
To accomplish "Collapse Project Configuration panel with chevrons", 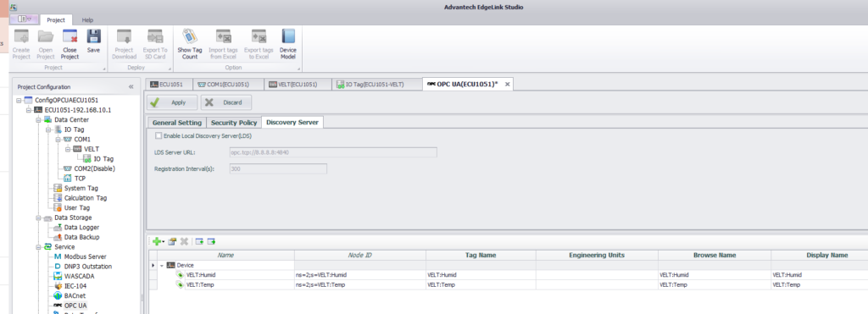I will pyautogui.click(x=131, y=87).
